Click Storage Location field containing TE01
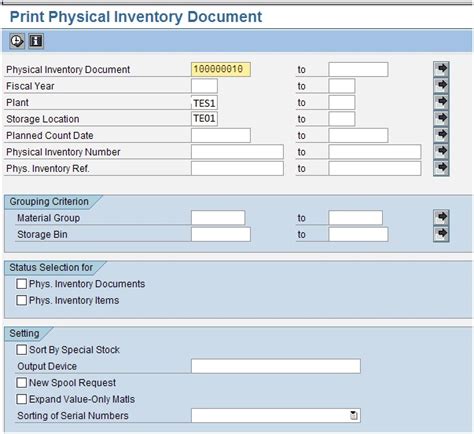The height and width of the screenshot is (434, 474). (204, 119)
